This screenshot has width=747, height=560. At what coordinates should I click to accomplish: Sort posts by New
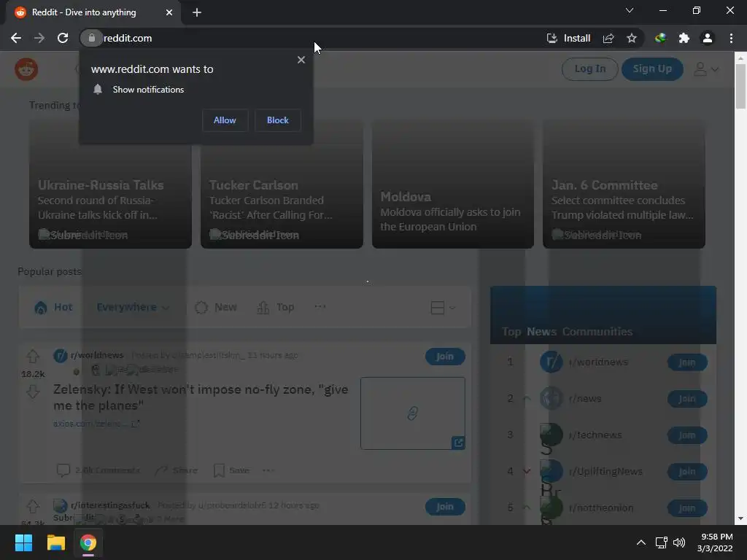tap(216, 307)
